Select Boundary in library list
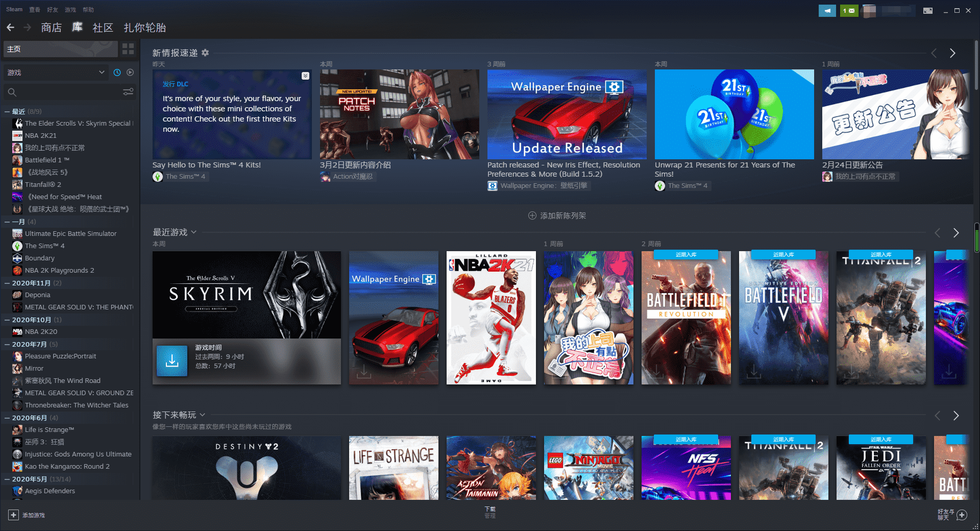The image size is (980, 531). coord(39,258)
